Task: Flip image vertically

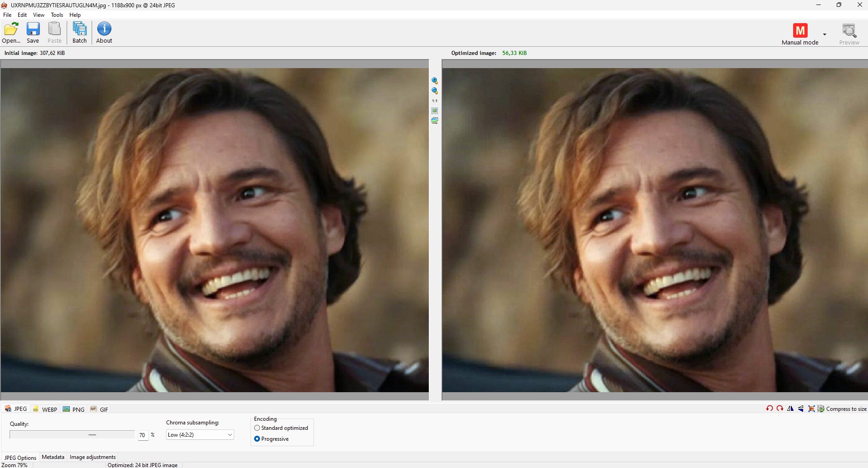Action: tap(801, 409)
